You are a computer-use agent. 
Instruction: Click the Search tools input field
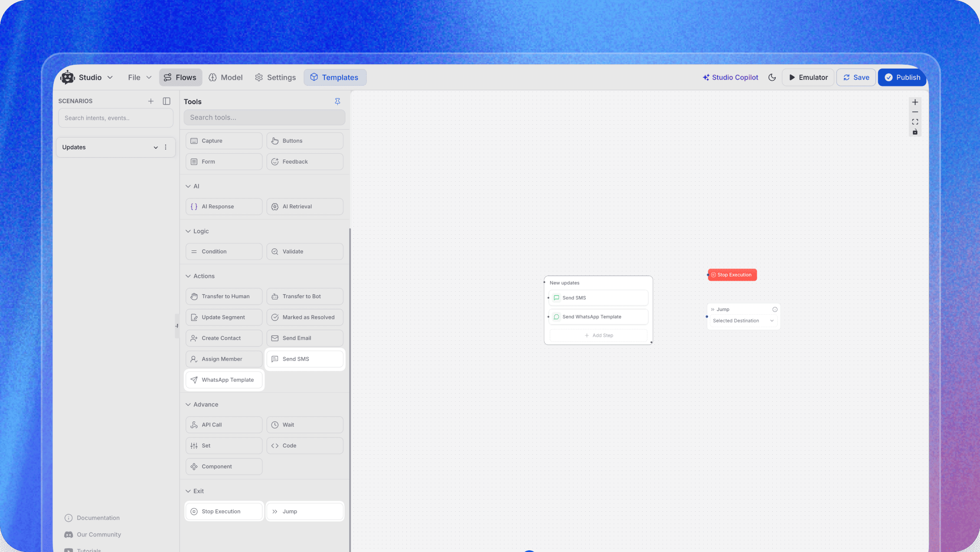[x=265, y=118]
